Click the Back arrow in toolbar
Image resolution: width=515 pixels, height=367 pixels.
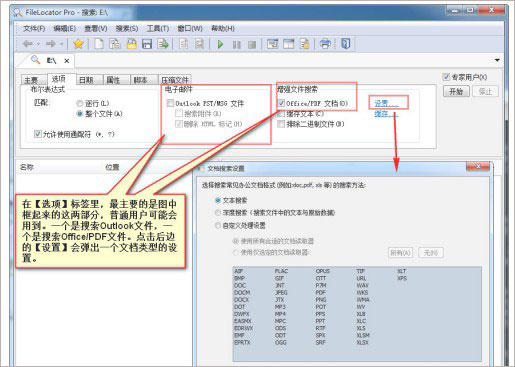[x=28, y=44]
